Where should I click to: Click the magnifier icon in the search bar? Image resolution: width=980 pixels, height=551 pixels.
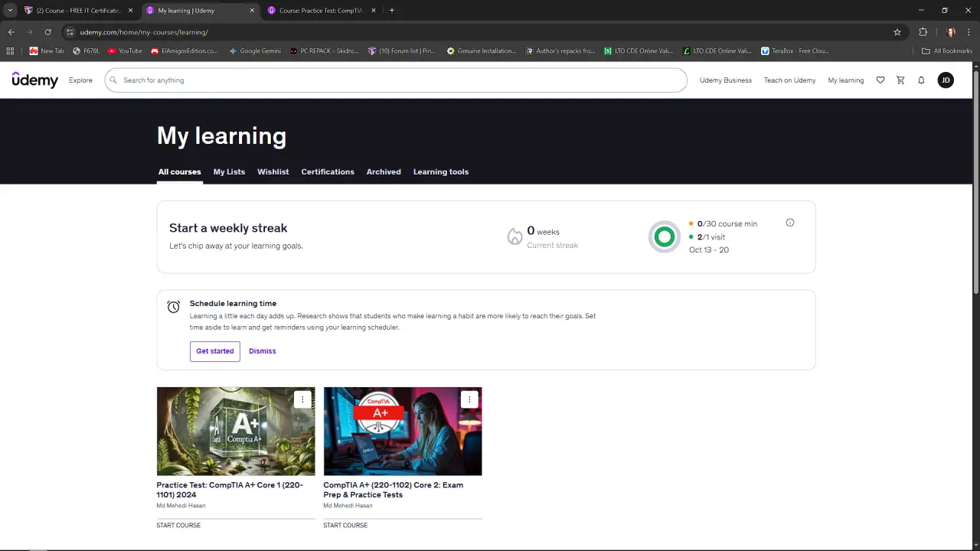point(113,80)
